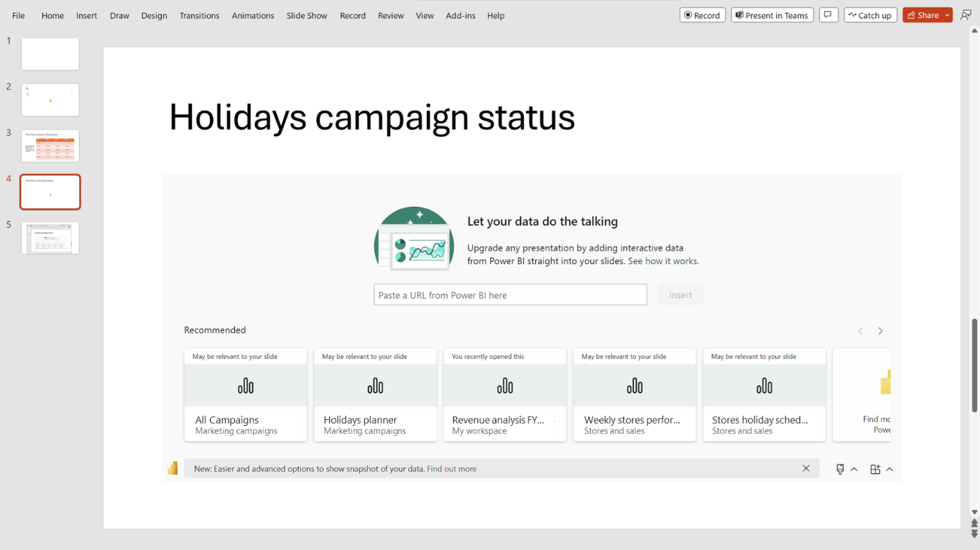The width and height of the screenshot is (980, 550).
Task: Open the comments pane icon
Action: coord(828,15)
